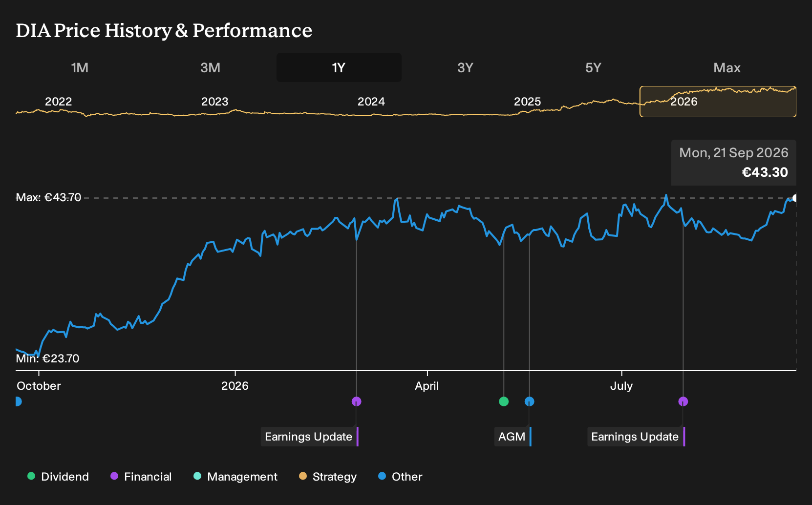Click the Max: €43.70 label
Viewport: 812px width, 505px height.
(x=48, y=197)
